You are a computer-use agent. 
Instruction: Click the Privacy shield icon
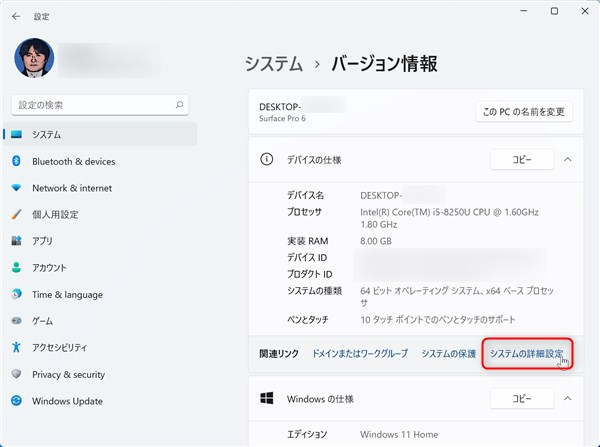click(x=16, y=374)
